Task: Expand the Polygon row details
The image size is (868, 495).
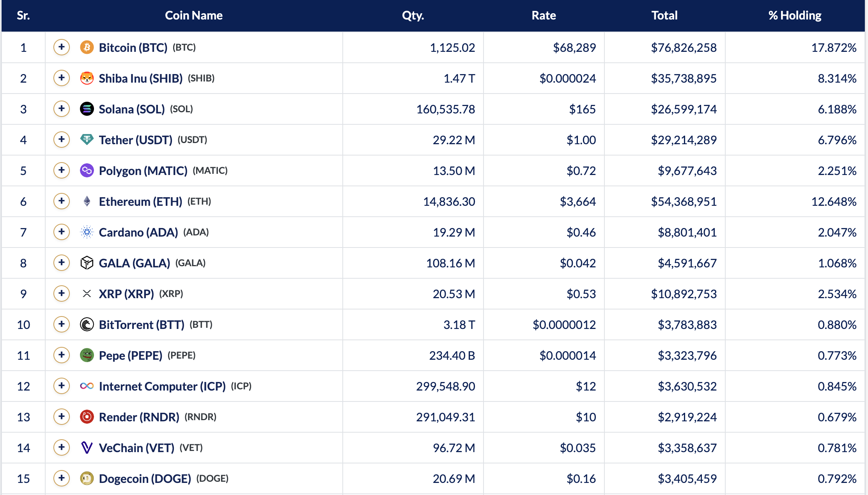Action: pyautogui.click(x=62, y=170)
